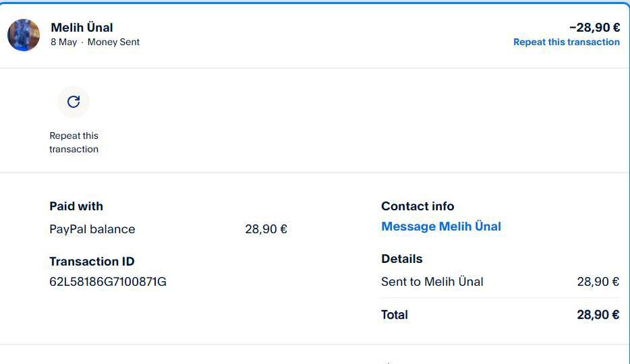The height and width of the screenshot is (364, 630).
Task: Click the bold Total amount 28,90 €
Action: (x=598, y=315)
